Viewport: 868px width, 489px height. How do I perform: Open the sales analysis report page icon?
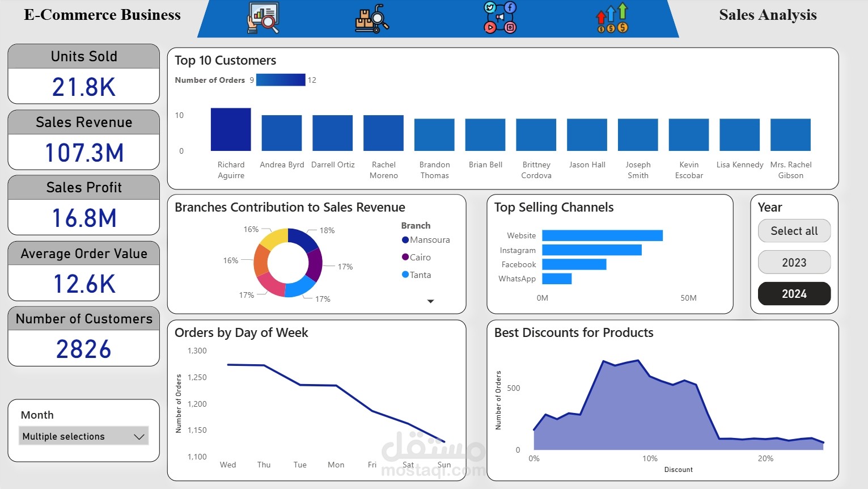(263, 18)
